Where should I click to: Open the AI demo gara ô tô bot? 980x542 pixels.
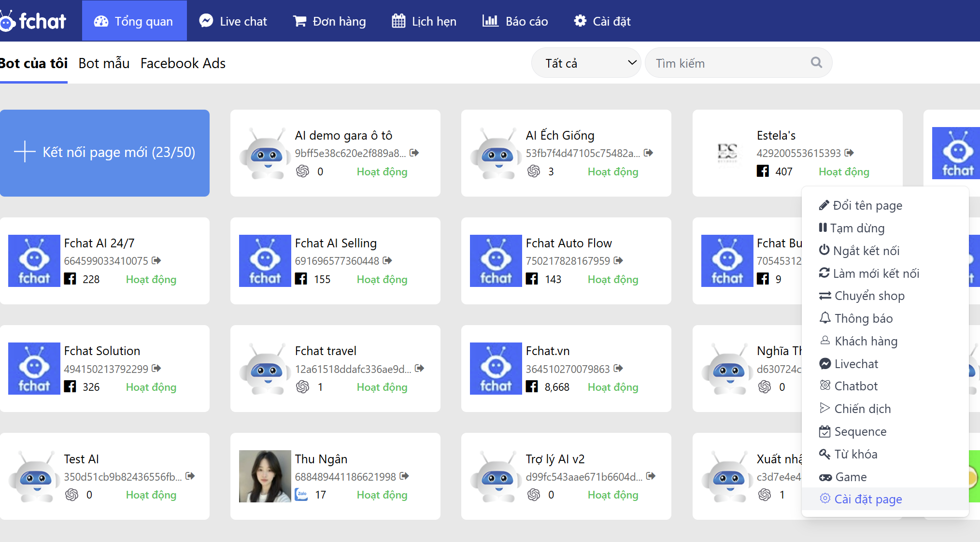[343, 135]
